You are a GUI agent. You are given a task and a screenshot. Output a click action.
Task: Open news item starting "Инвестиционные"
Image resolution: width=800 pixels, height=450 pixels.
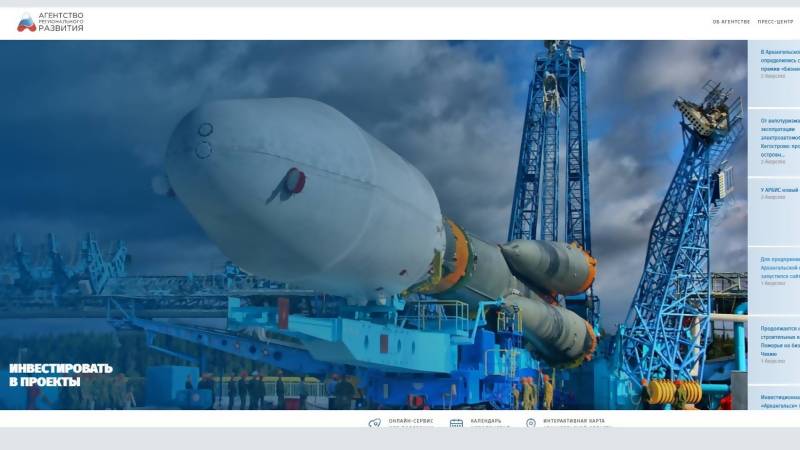(x=780, y=401)
